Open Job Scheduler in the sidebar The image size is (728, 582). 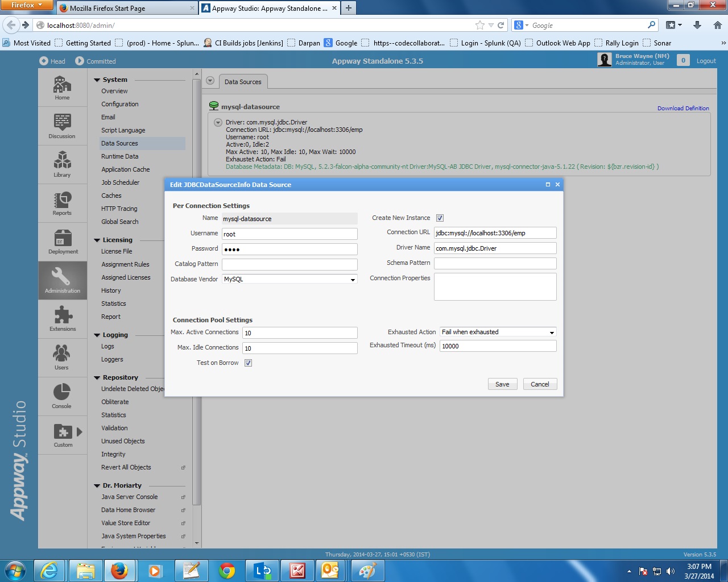(x=121, y=182)
